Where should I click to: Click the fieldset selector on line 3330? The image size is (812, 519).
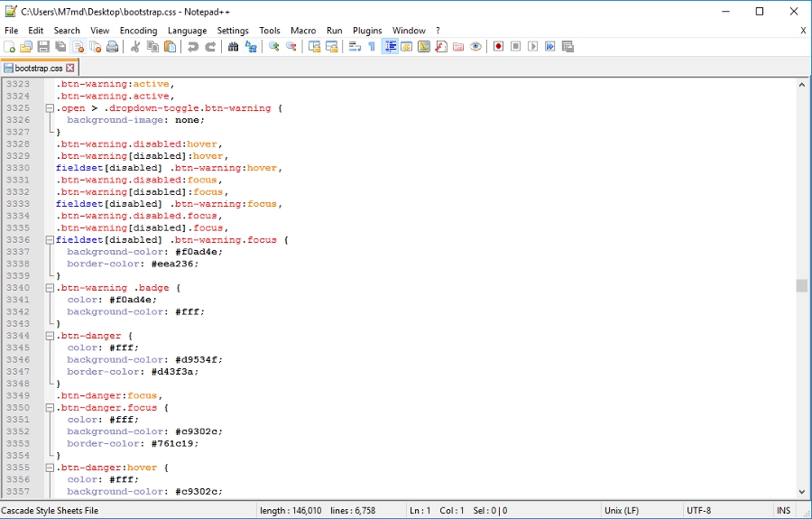click(79, 168)
